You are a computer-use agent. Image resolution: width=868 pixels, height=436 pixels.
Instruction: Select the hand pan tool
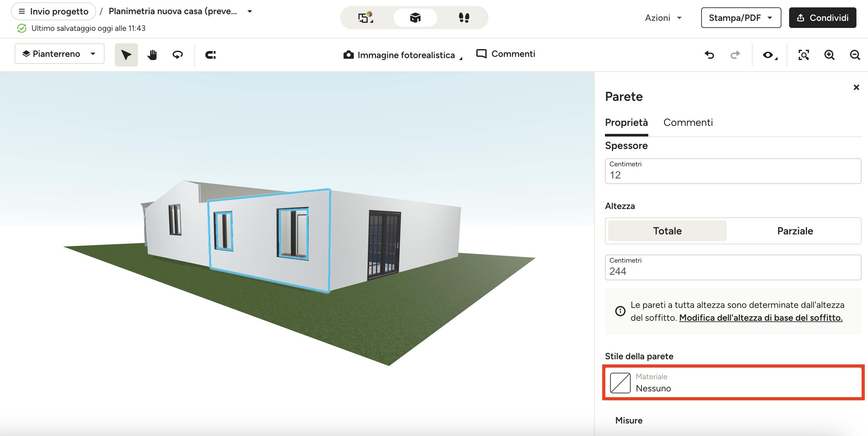pos(152,55)
